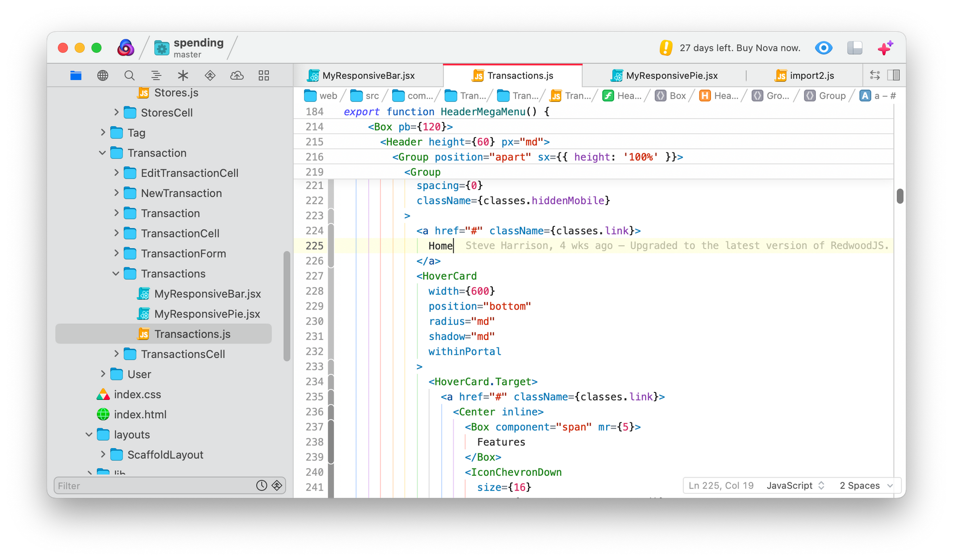Open index.css in the file tree
The height and width of the screenshot is (560, 953).
pos(129,394)
